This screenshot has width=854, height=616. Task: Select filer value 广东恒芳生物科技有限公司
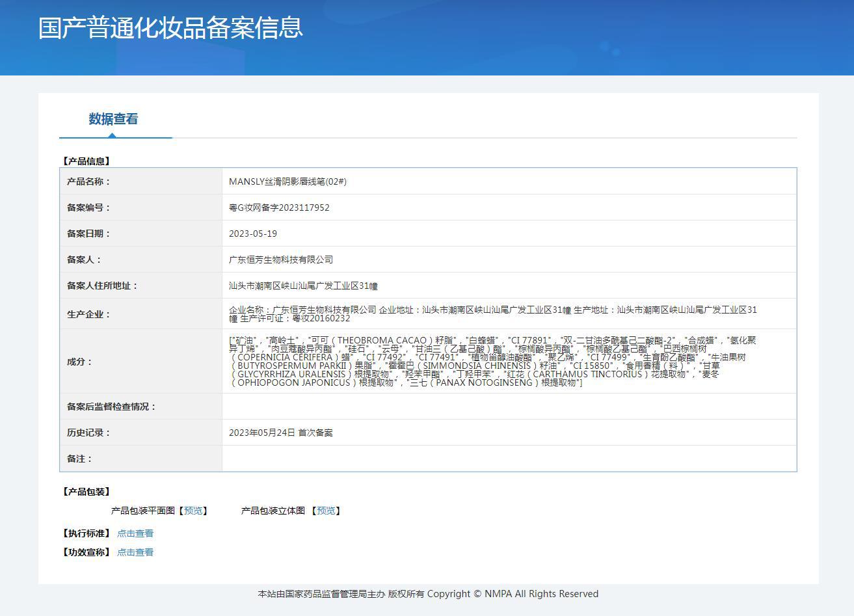(x=281, y=260)
